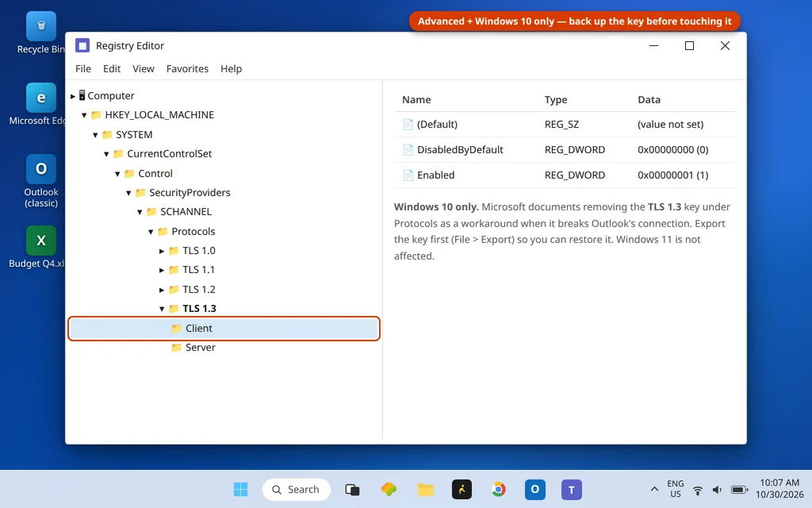Expand the TLS 1.1 arrow
This screenshot has height=508, width=812.
162,270
